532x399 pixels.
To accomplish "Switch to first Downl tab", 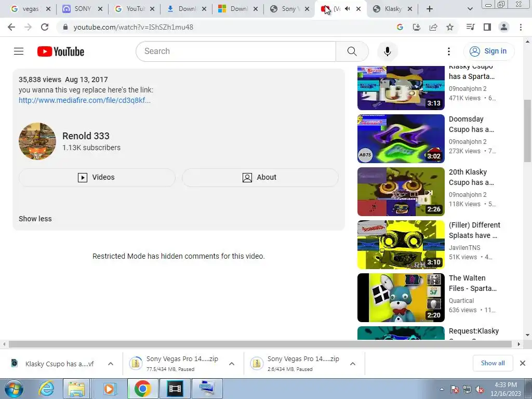I will coord(187,9).
